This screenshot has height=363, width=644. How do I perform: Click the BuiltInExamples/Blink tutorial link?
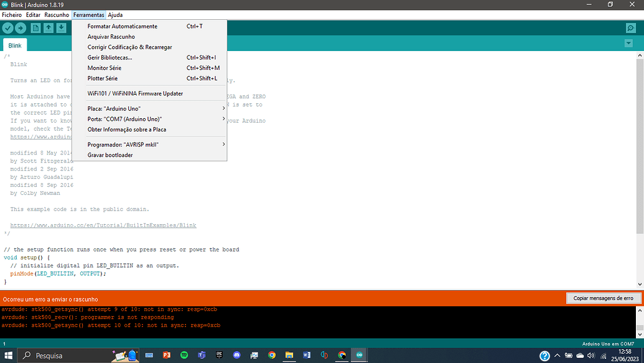tap(103, 225)
